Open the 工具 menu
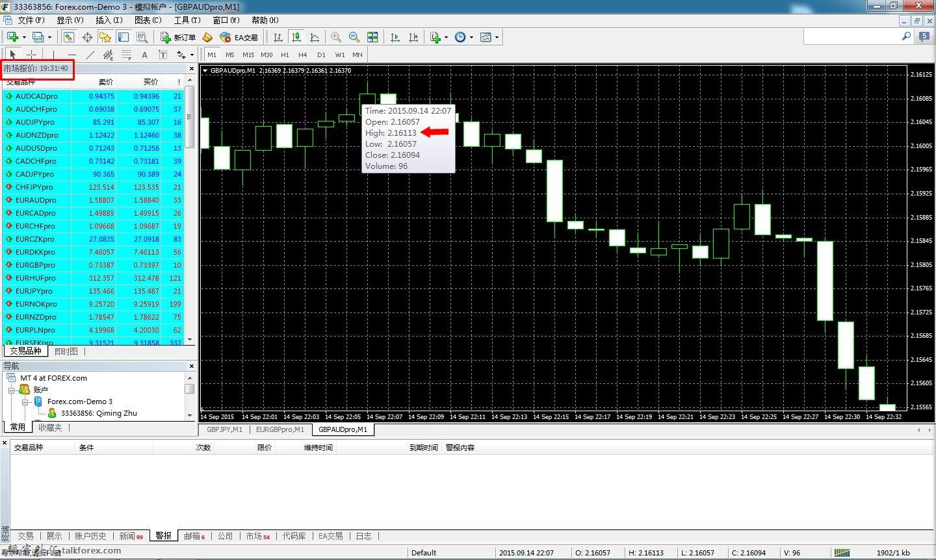 point(187,20)
